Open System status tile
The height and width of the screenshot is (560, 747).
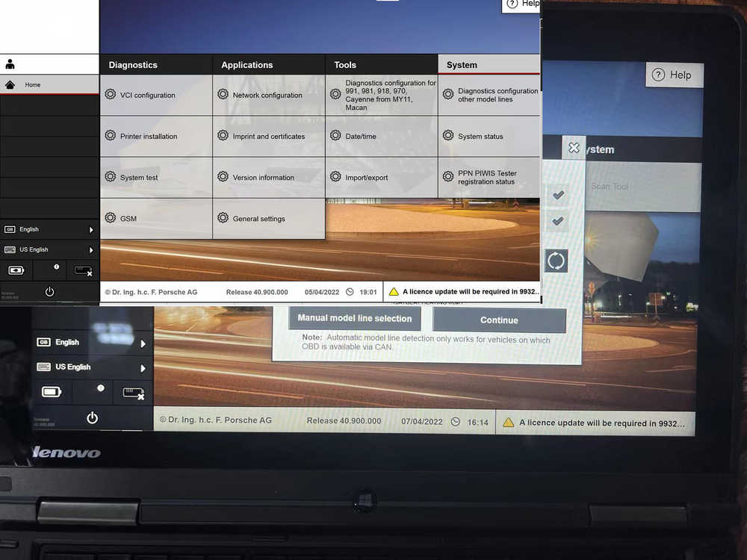coord(489,136)
